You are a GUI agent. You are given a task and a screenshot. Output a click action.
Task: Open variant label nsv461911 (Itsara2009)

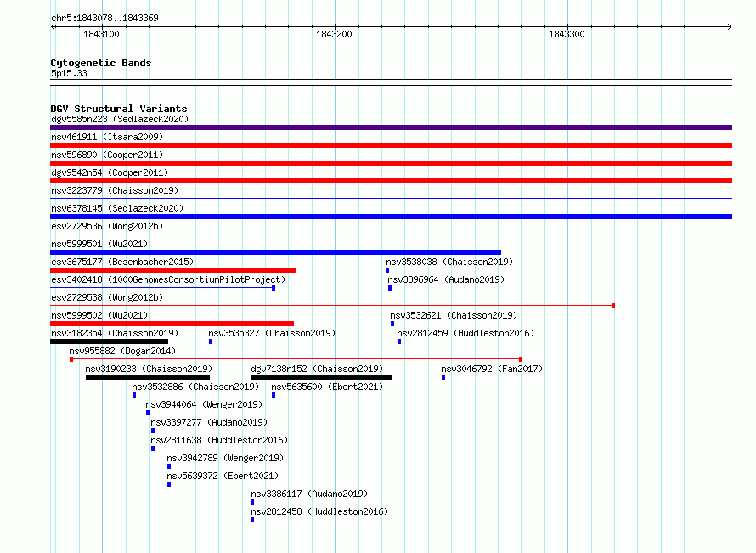tap(107, 137)
